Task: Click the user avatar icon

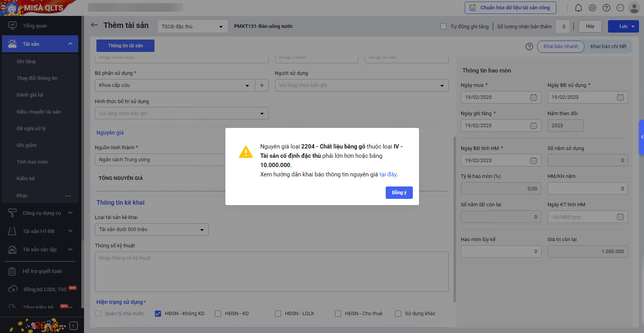Action: tap(634, 8)
